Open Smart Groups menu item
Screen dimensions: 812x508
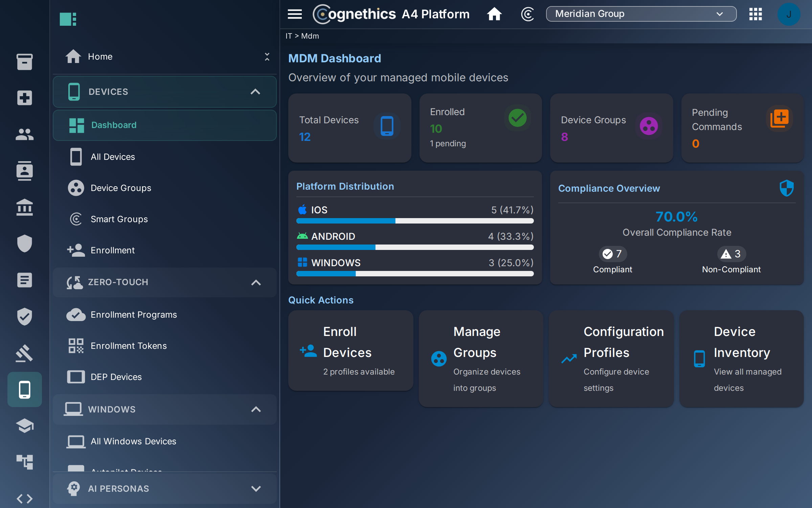click(x=165, y=219)
